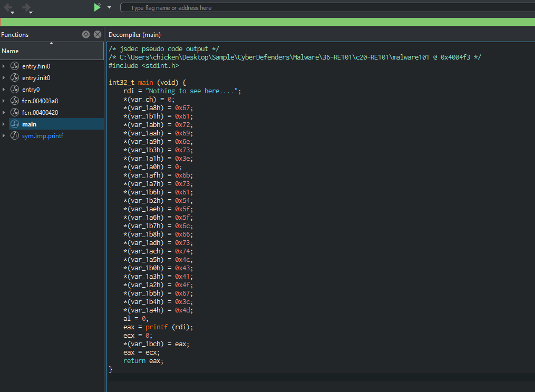The width and height of the screenshot is (535, 392).
Task: Float the Functions panel with the undock icon
Action: [86, 34]
